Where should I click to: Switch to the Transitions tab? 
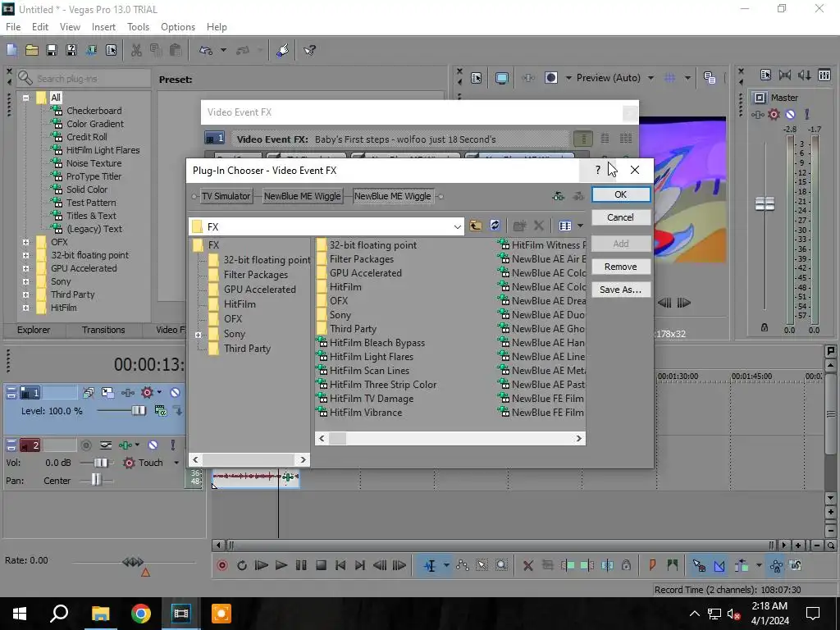tap(103, 330)
